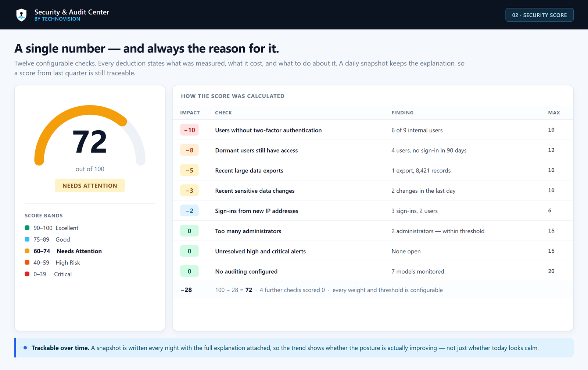The image size is (588, 370).
Task: Click the FINDING column header
Action: click(x=402, y=113)
